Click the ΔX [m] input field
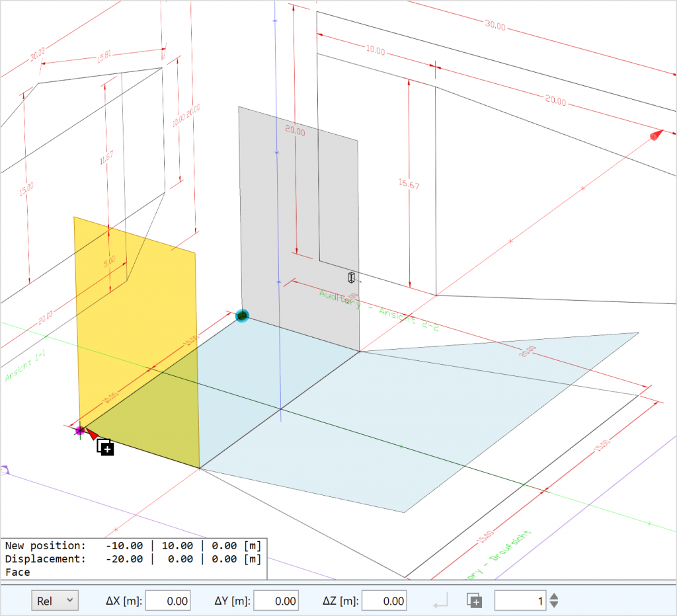 coord(168,601)
